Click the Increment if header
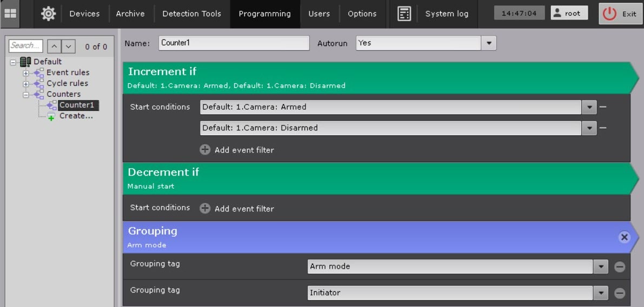This screenshot has height=307, width=644. 381,78
